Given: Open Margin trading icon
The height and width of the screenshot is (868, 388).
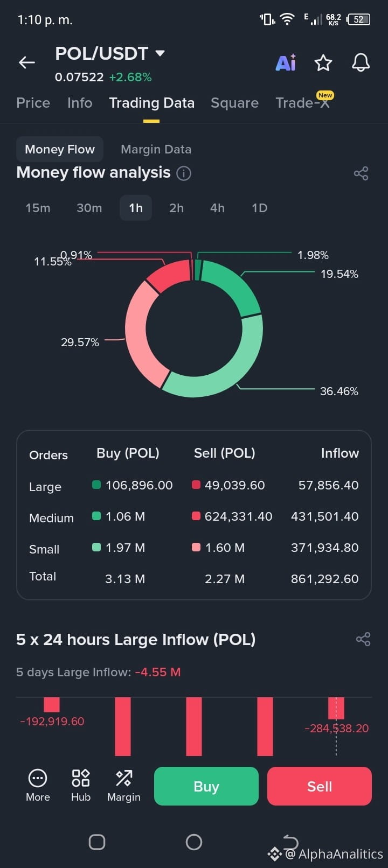Looking at the screenshot, I should click(124, 786).
